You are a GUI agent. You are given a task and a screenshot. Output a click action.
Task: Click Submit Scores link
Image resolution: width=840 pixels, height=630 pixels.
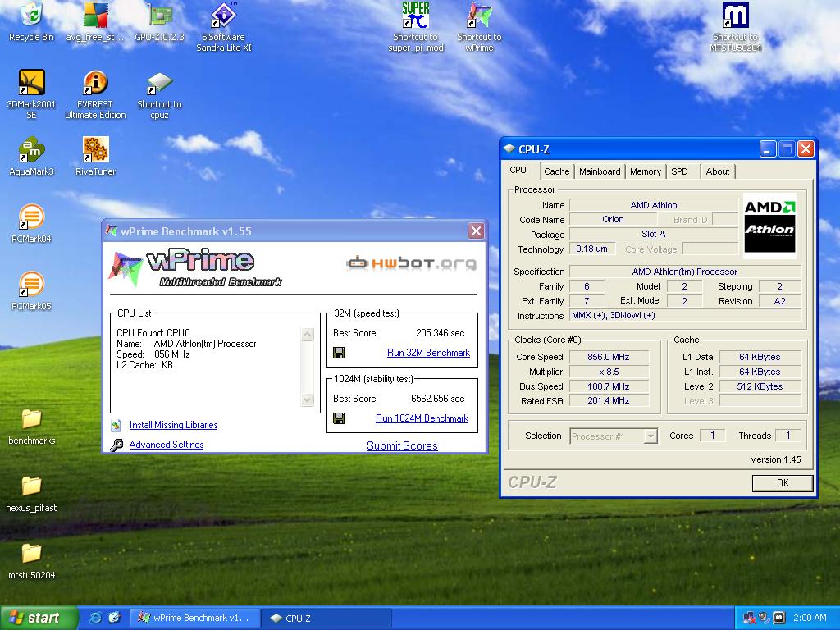pyautogui.click(x=402, y=445)
